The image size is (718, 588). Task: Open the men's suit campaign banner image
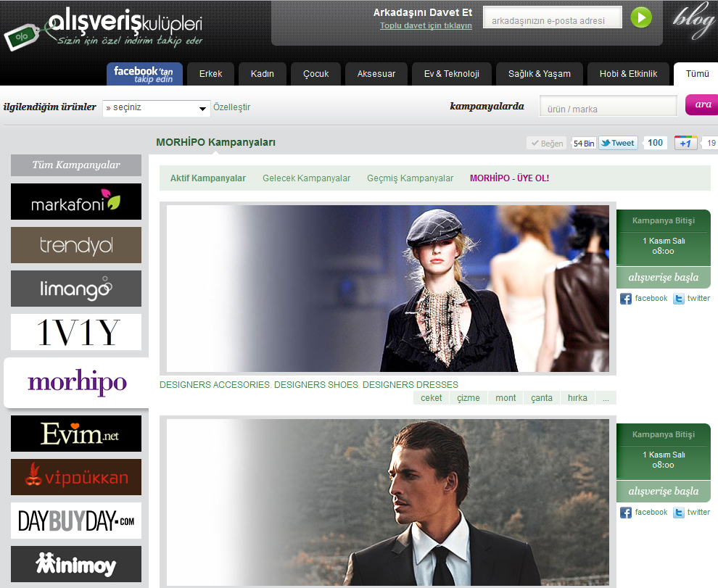pos(388,502)
